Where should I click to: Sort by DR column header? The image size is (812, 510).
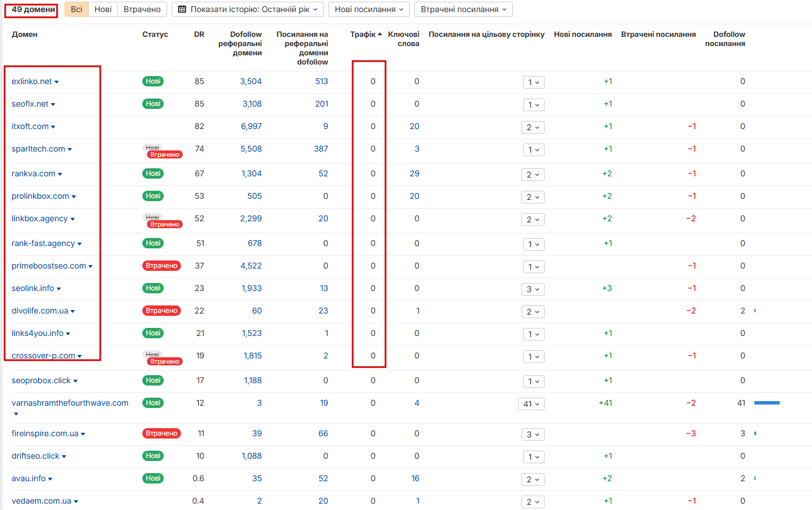click(199, 34)
